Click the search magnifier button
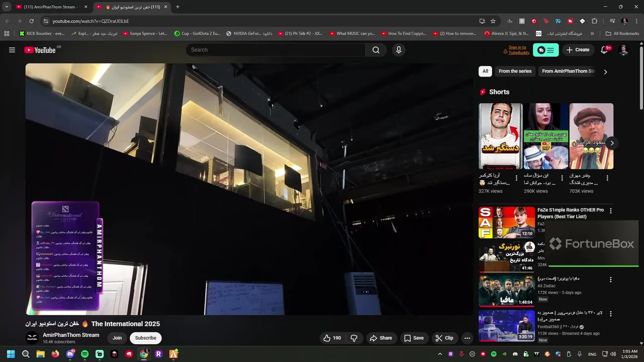The width and height of the screenshot is (644, 362). click(376, 50)
